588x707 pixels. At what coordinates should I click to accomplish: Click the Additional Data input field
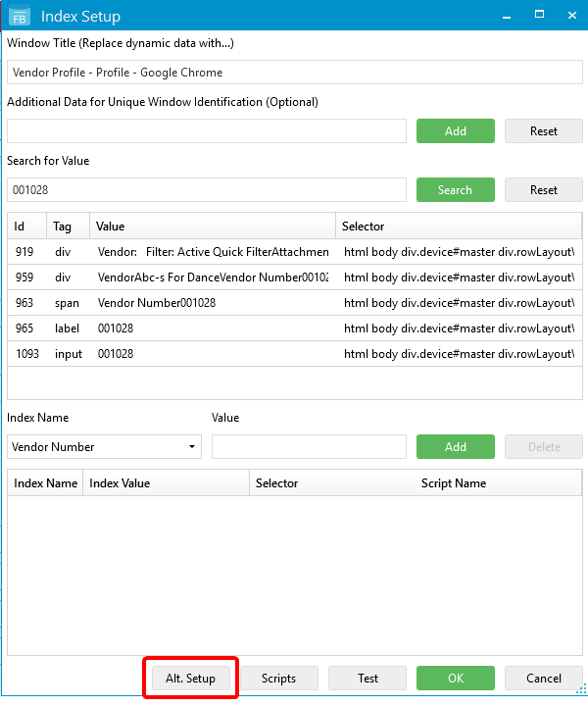pos(207,131)
